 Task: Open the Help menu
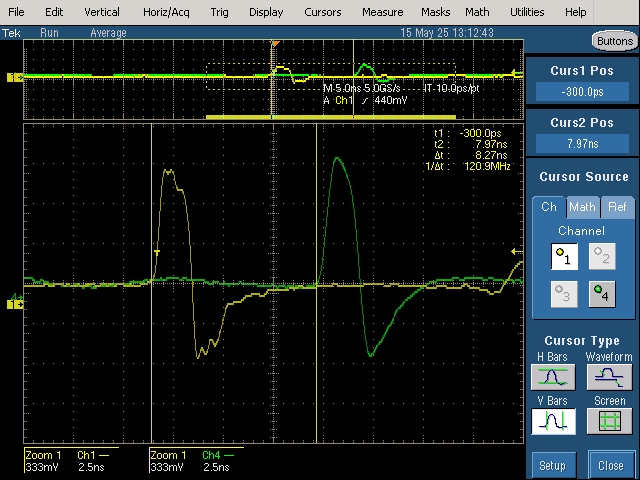[576, 12]
